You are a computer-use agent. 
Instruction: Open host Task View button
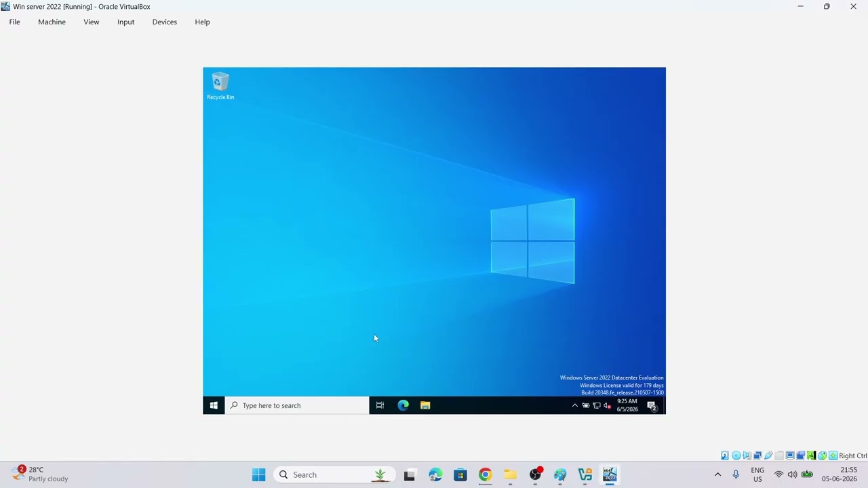click(410, 474)
